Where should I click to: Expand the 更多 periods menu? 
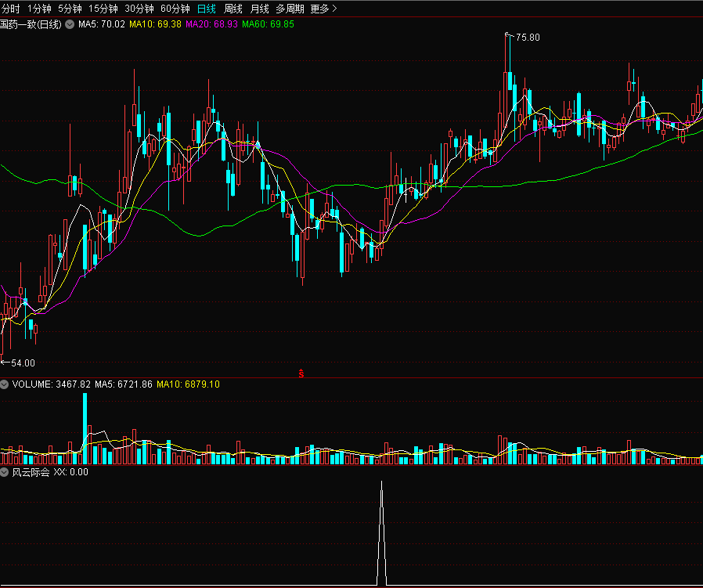tap(323, 9)
